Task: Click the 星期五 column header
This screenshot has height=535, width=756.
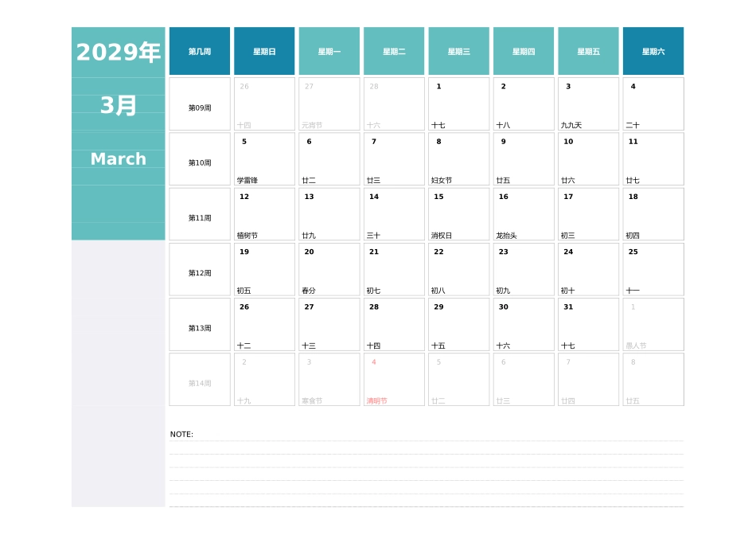Action: point(589,51)
